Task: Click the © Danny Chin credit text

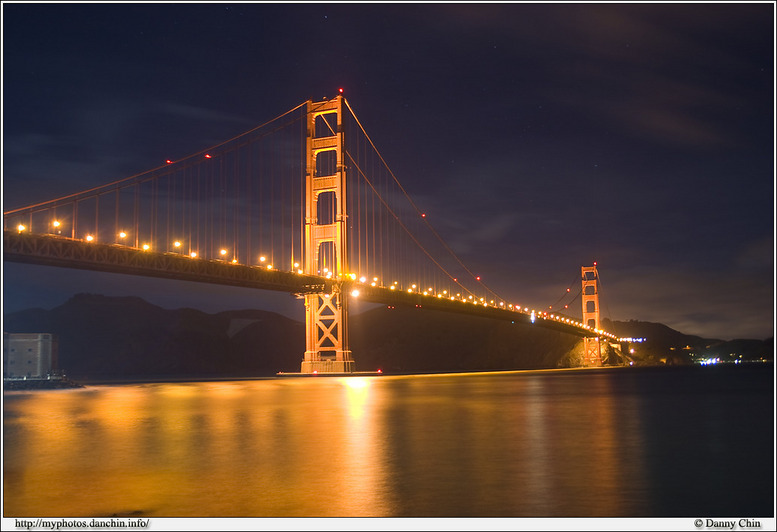Action: pos(727,524)
